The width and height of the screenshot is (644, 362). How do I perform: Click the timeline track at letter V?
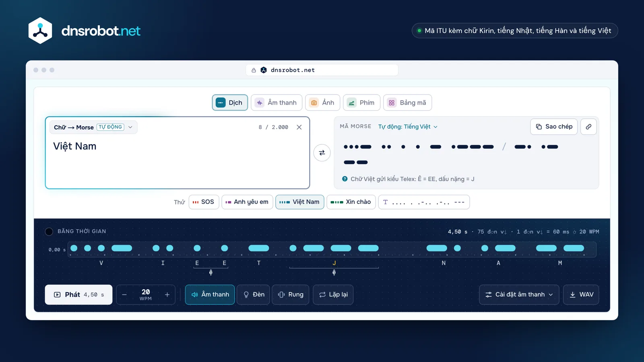click(101, 248)
